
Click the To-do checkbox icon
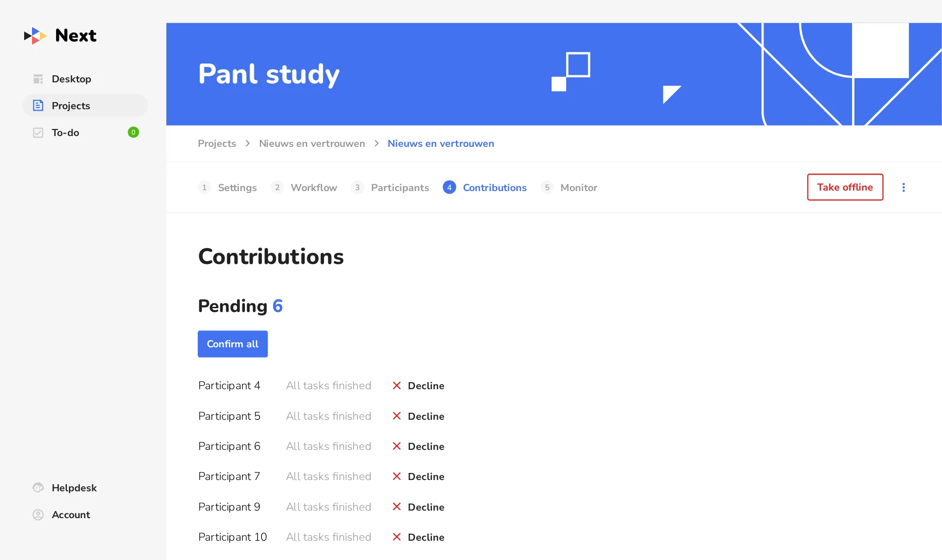(x=38, y=133)
